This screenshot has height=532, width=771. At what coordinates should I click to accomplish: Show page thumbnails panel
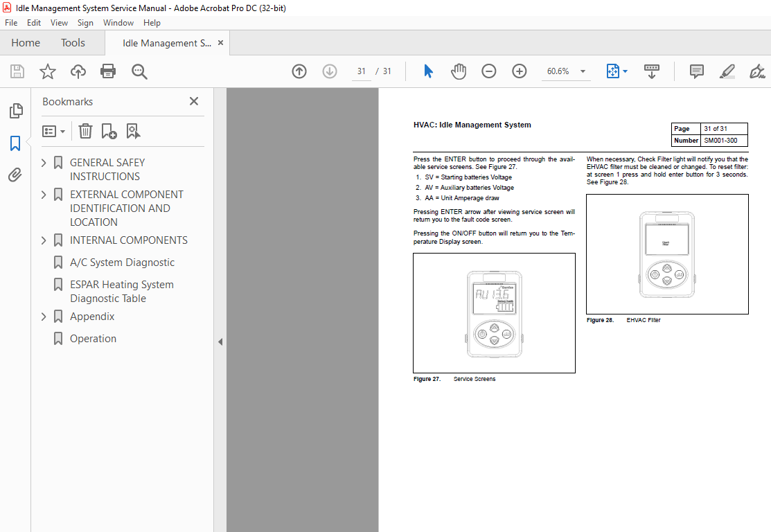(16, 111)
